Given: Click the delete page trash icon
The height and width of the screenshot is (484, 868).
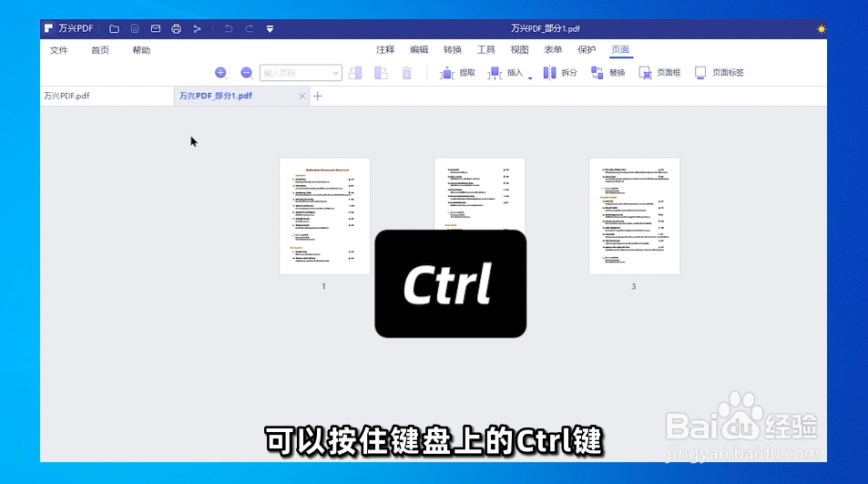Looking at the screenshot, I should [407, 73].
